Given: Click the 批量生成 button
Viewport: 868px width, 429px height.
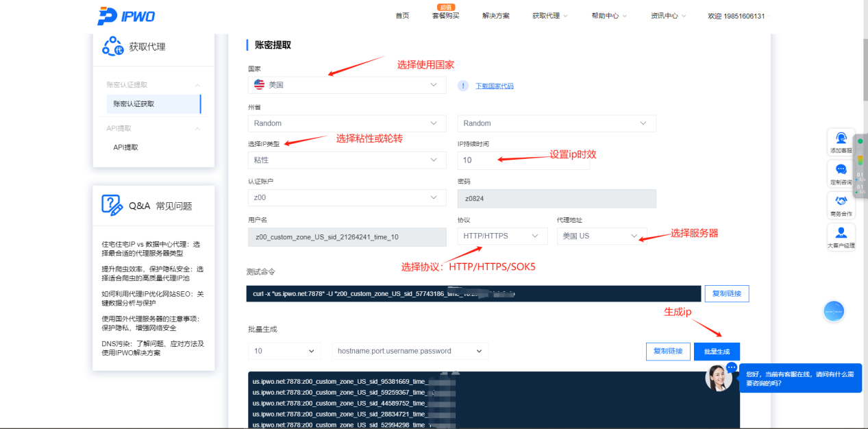Looking at the screenshot, I should [717, 351].
